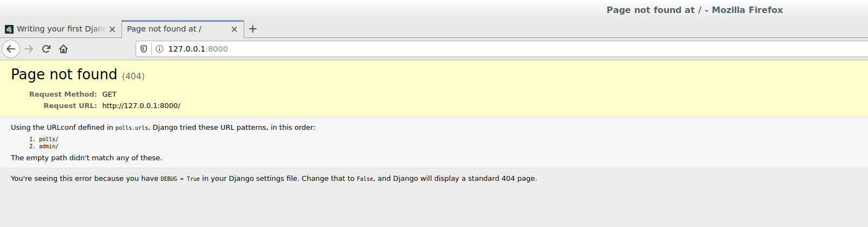Open the Firefox home page icon
This screenshot has width=868, height=227.
63,49
